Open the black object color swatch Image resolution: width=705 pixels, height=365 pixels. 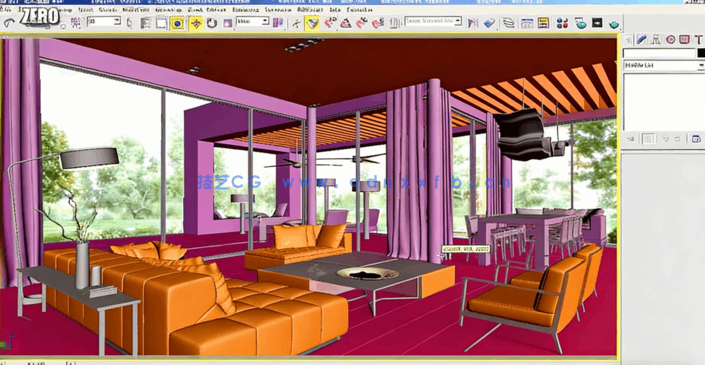[701, 53]
